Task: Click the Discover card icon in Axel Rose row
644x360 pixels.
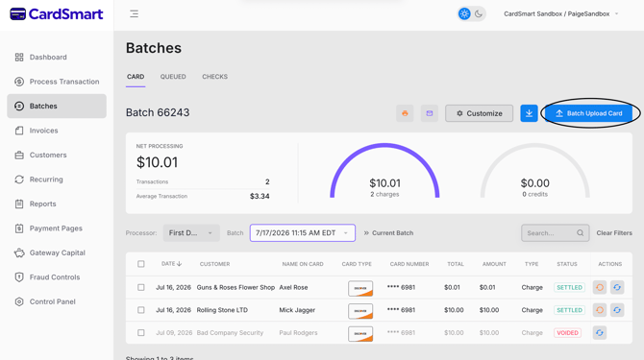Action: (x=360, y=288)
